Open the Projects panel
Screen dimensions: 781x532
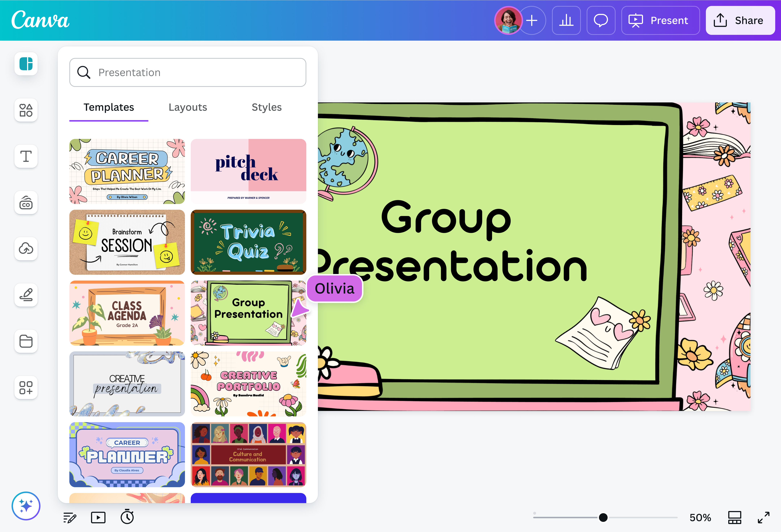[x=26, y=341]
